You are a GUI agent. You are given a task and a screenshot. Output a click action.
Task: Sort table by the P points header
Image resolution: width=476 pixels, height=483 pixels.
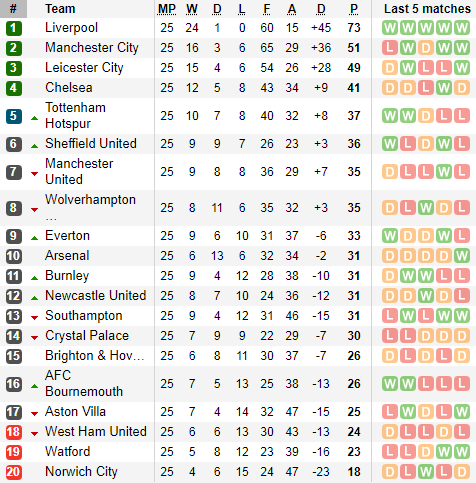pos(354,9)
